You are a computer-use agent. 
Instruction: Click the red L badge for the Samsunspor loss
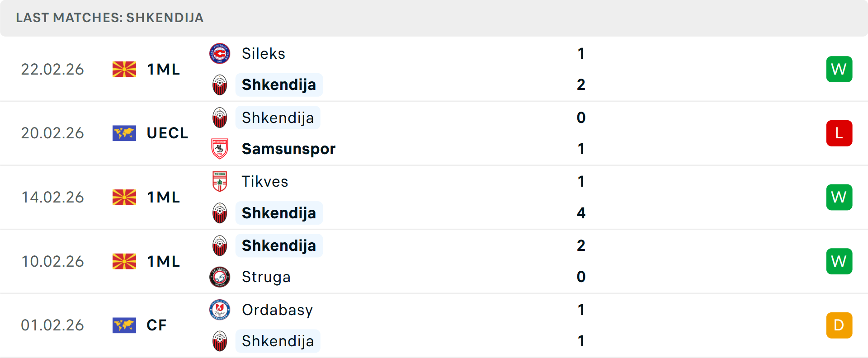click(x=840, y=133)
